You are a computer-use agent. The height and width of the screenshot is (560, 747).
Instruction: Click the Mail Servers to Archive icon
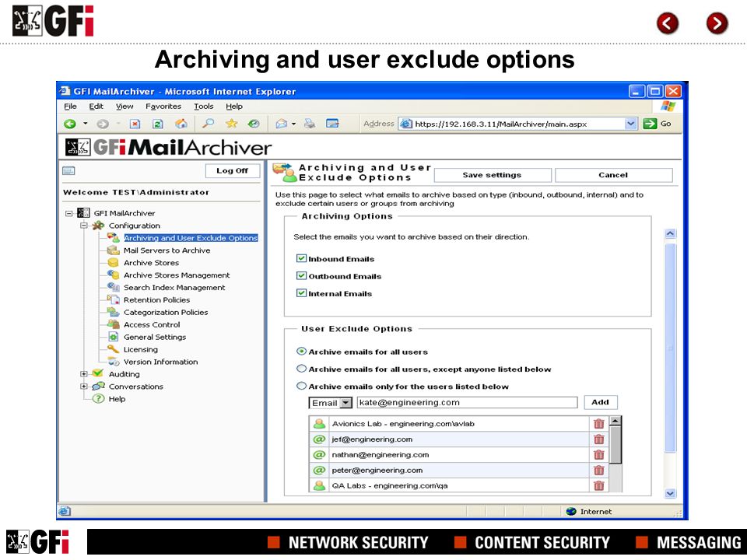click(x=113, y=250)
